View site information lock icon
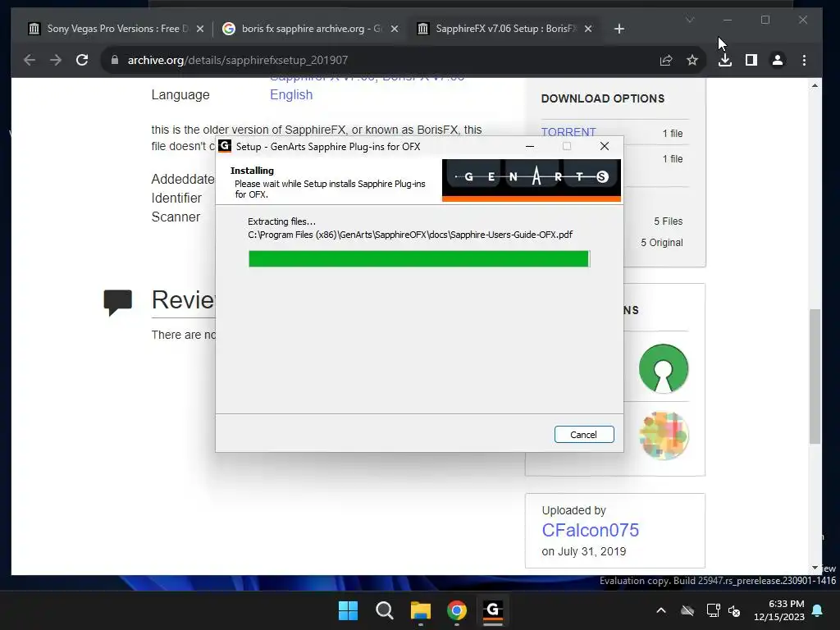Viewport: 840px width, 630px height. pyautogui.click(x=114, y=60)
